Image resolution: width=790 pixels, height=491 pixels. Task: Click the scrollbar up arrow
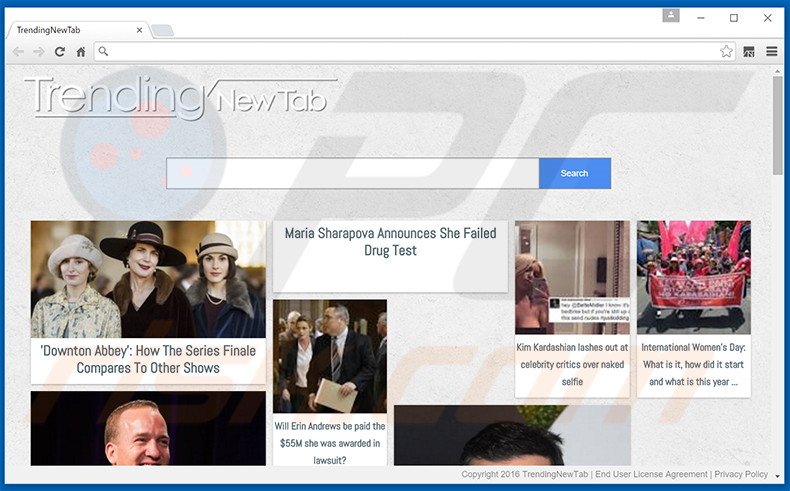tap(777, 72)
